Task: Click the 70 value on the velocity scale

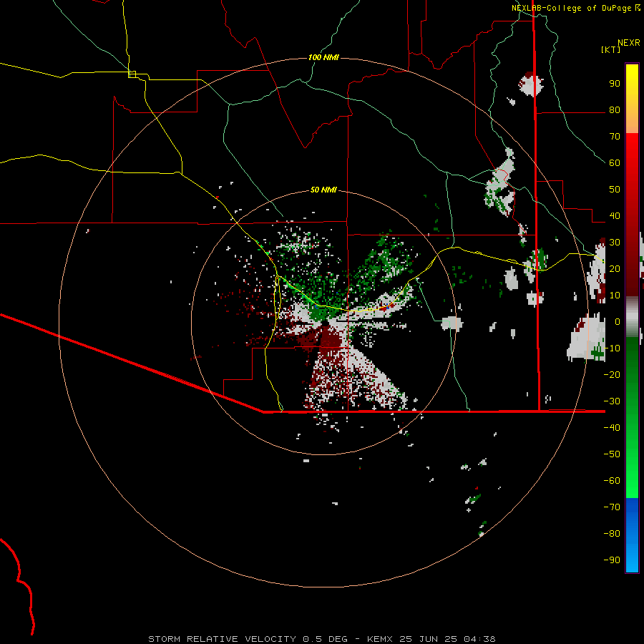Action: click(x=615, y=137)
